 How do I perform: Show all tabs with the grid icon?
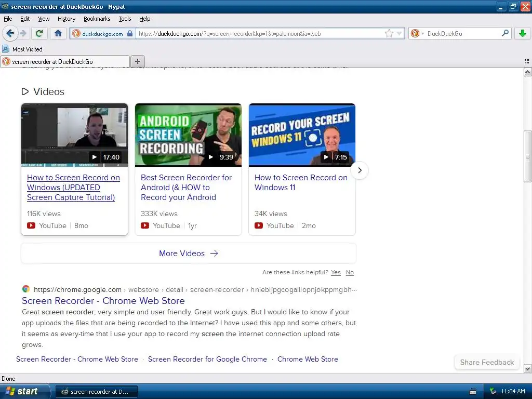pos(527,61)
